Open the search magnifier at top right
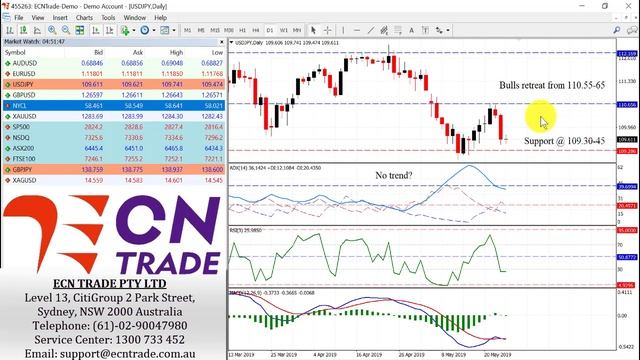 click(617, 30)
